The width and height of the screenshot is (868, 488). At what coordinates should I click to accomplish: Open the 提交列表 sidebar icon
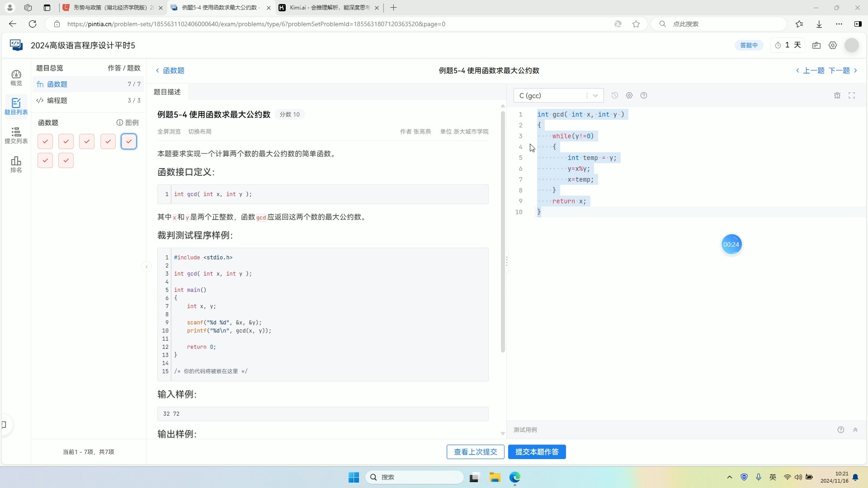[16, 136]
